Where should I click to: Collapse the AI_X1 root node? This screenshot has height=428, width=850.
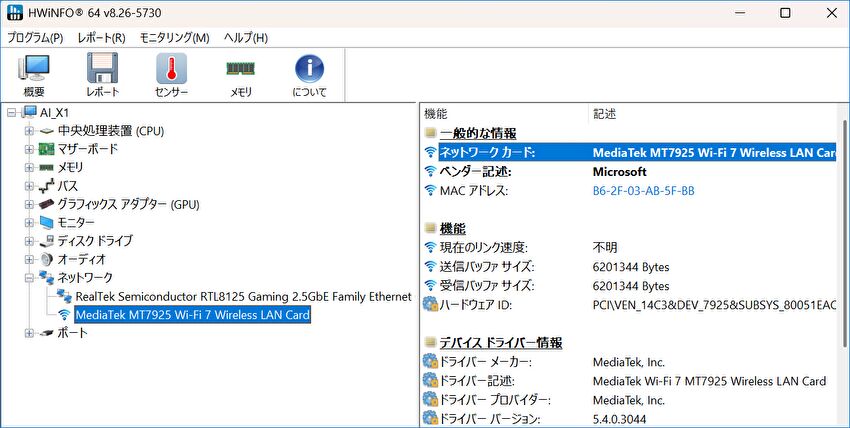click(11, 113)
